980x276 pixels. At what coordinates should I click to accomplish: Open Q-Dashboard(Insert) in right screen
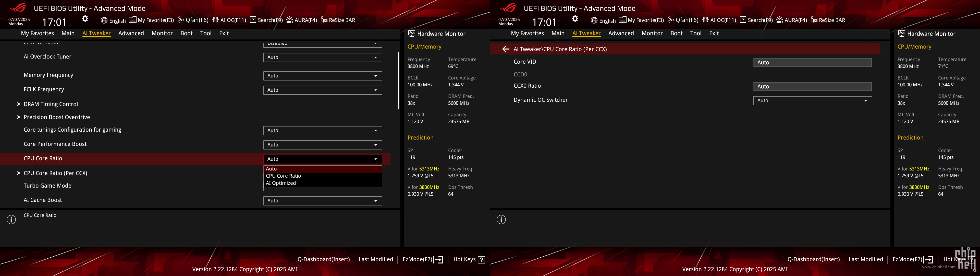click(x=813, y=259)
